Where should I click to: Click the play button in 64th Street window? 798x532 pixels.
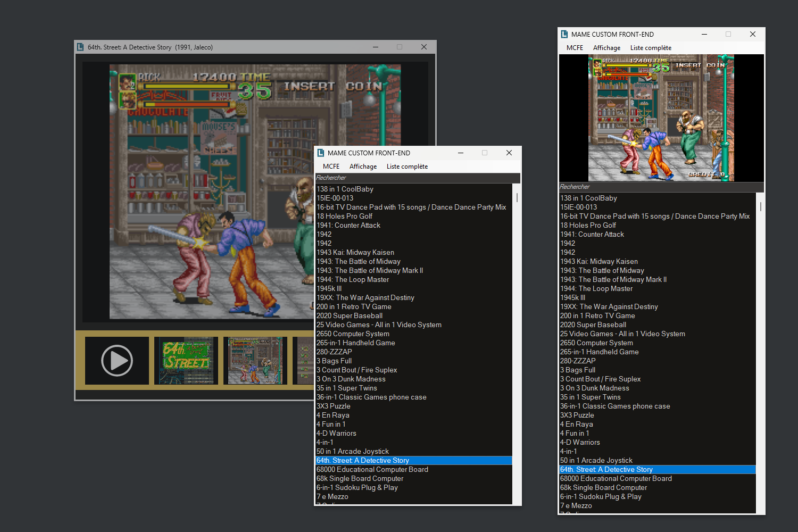pyautogui.click(x=117, y=361)
